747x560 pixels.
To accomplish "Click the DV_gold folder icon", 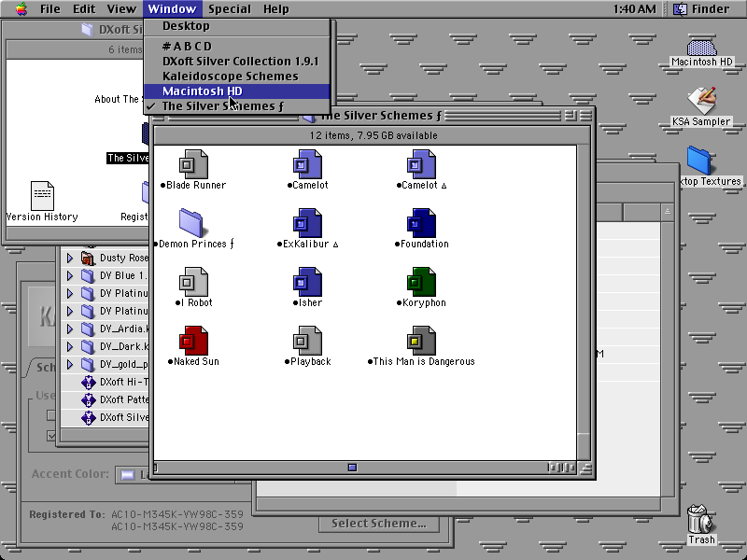I will tap(88, 365).
